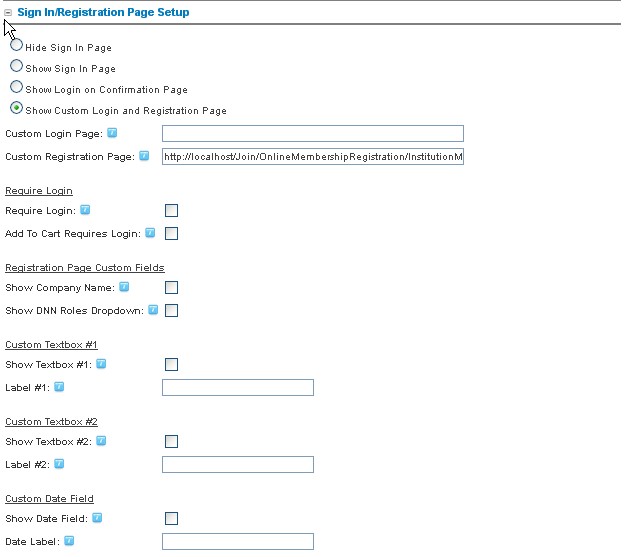
Task: Enable the Require Login checkbox
Action: pyautogui.click(x=171, y=210)
